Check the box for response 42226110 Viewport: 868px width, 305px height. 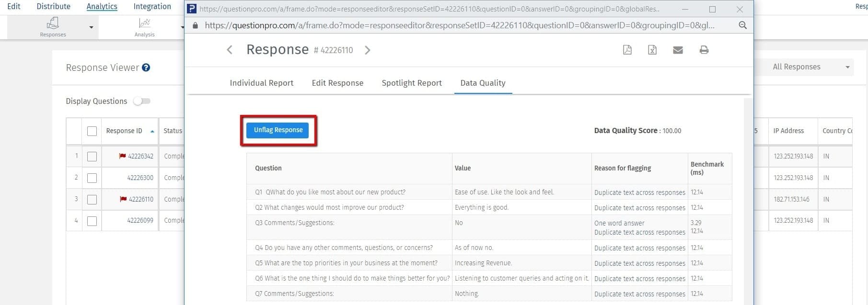92,200
